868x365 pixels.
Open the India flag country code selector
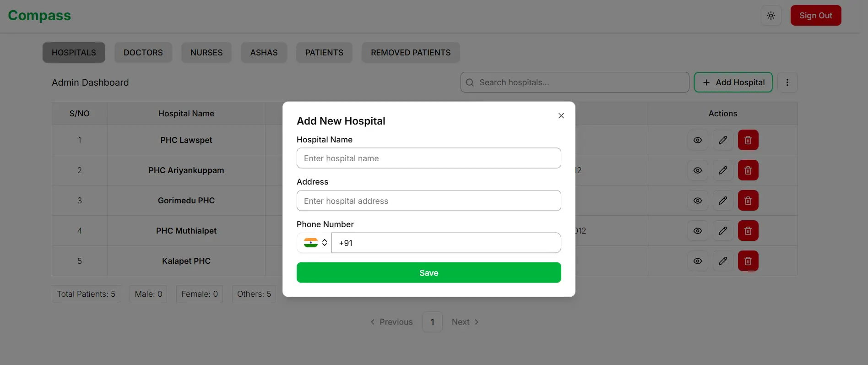(315, 243)
